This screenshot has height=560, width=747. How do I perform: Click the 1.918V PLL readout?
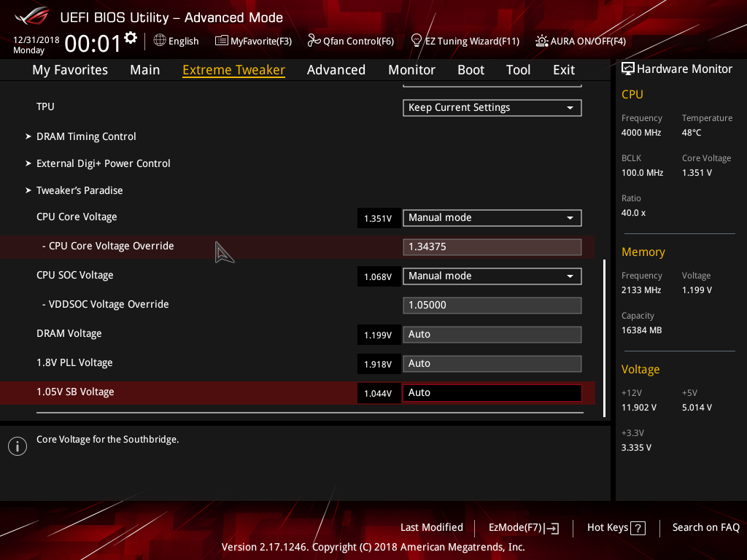[x=379, y=364]
